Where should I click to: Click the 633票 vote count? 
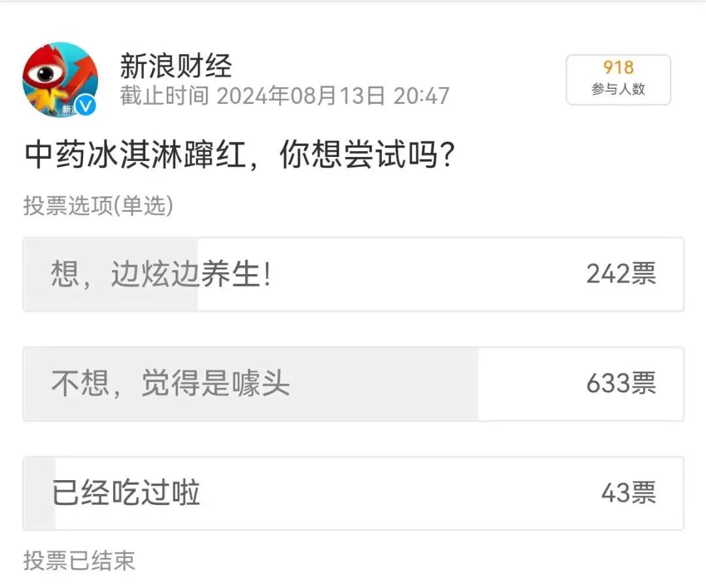click(x=621, y=383)
